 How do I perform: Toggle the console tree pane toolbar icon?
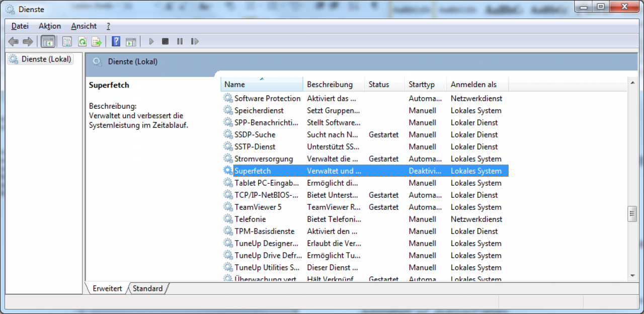point(48,41)
